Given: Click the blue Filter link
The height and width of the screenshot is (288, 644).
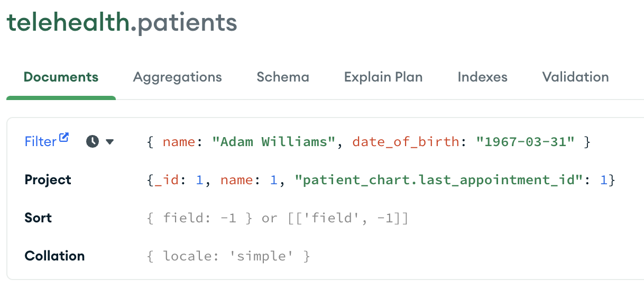Looking at the screenshot, I should pyautogui.click(x=40, y=142).
